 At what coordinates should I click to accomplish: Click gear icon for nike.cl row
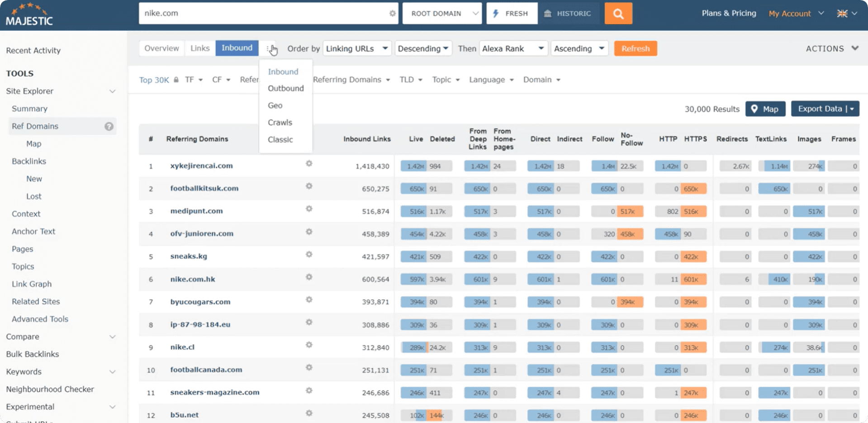[309, 345]
